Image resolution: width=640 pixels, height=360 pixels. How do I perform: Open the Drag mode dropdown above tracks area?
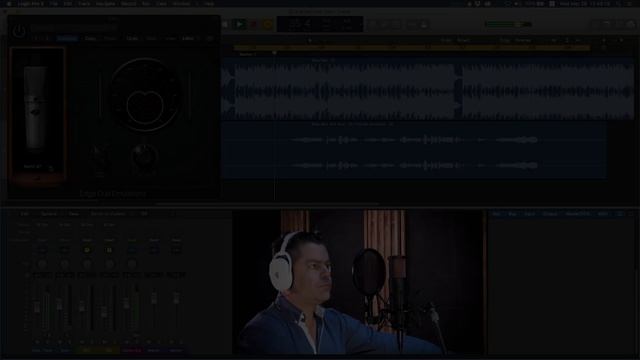pyautogui.click(x=523, y=40)
